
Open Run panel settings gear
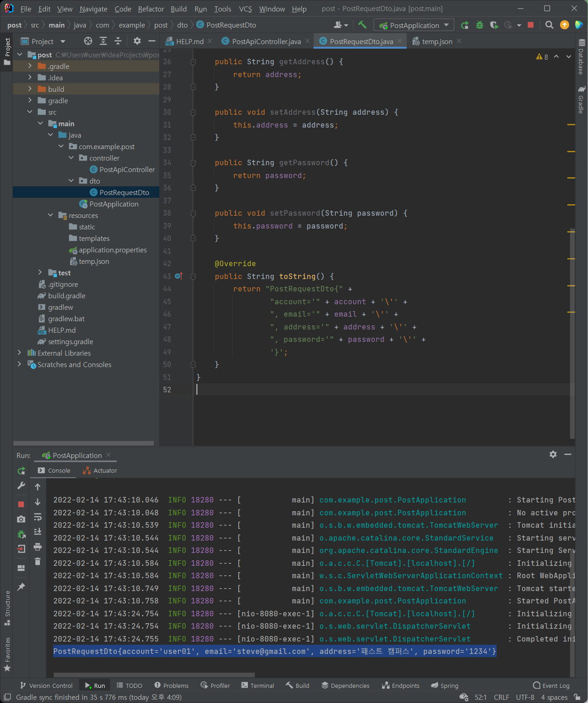pyautogui.click(x=553, y=454)
